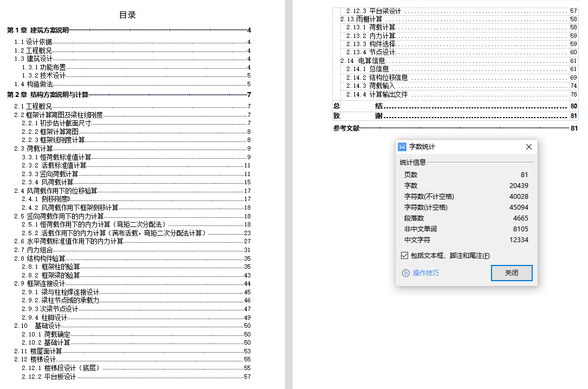This screenshot has height=389, width=588.
Task: Open TOC entry 1.3.1 功能布置
Action: [136, 68]
